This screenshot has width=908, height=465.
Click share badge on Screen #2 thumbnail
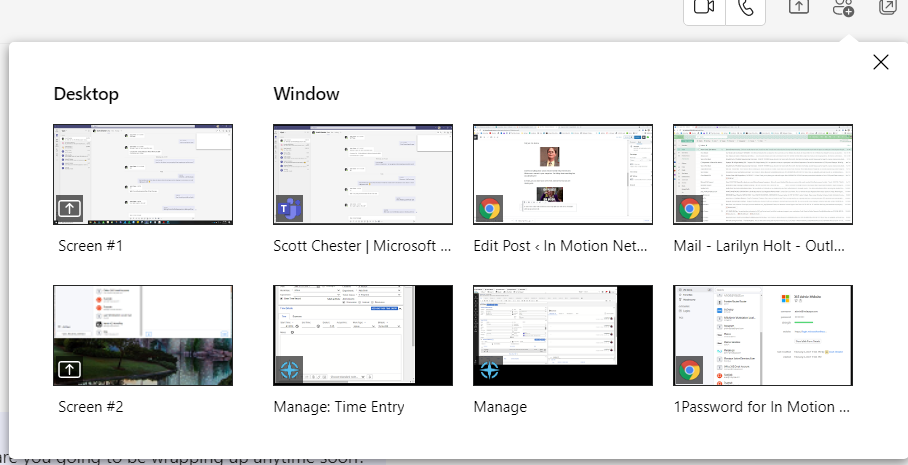click(x=69, y=369)
